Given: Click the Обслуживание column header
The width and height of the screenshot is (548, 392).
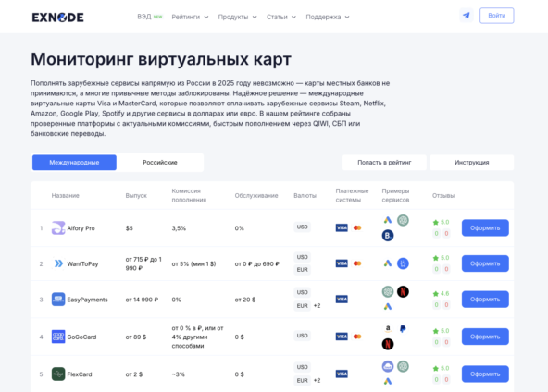Looking at the screenshot, I should (x=256, y=195).
